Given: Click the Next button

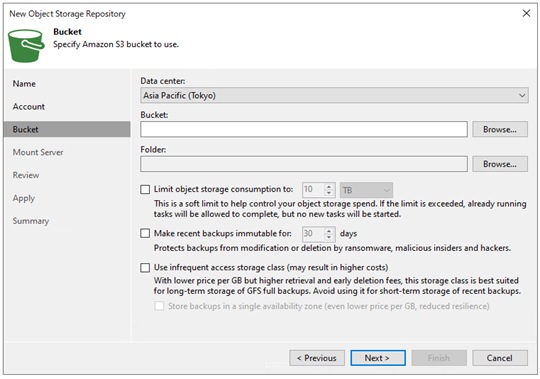Looking at the screenshot, I should (x=378, y=358).
